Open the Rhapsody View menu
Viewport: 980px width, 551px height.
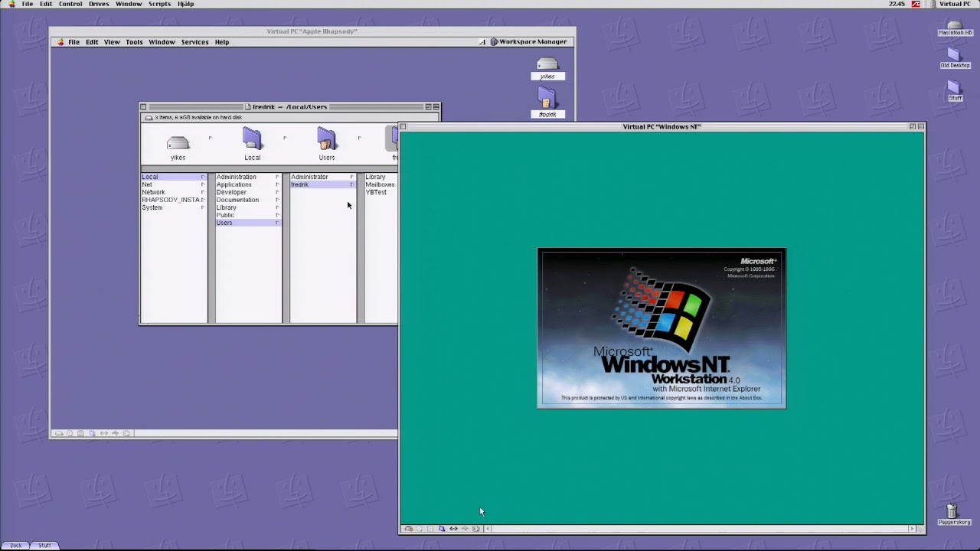[112, 42]
